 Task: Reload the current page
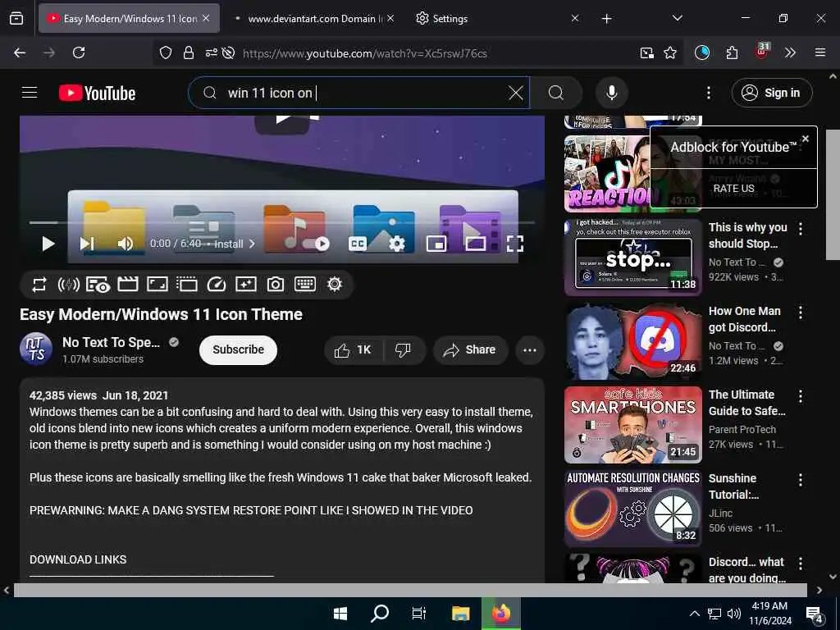[x=79, y=52]
